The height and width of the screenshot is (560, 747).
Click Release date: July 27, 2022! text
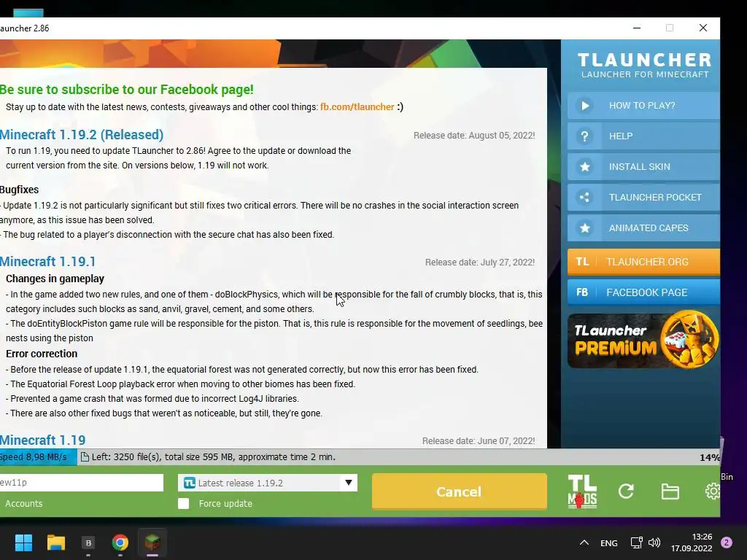coord(480,262)
